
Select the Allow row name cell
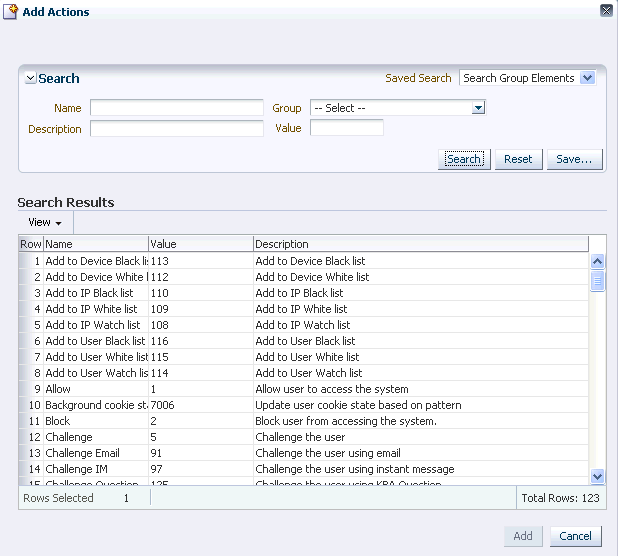[x=96, y=389]
